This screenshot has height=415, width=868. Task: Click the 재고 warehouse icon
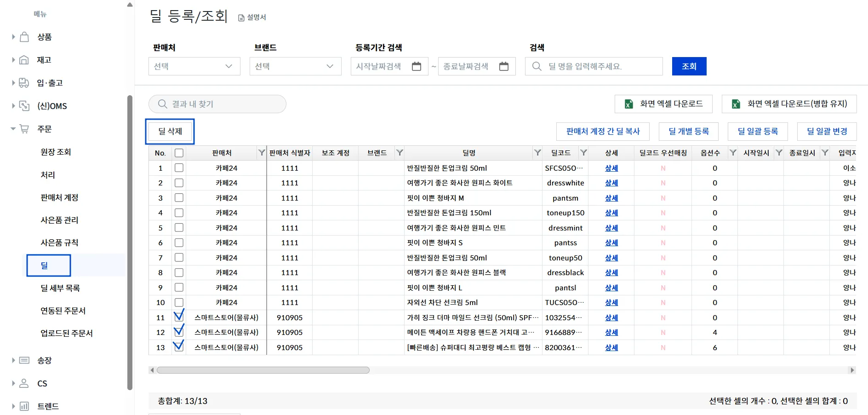click(x=24, y=60)
